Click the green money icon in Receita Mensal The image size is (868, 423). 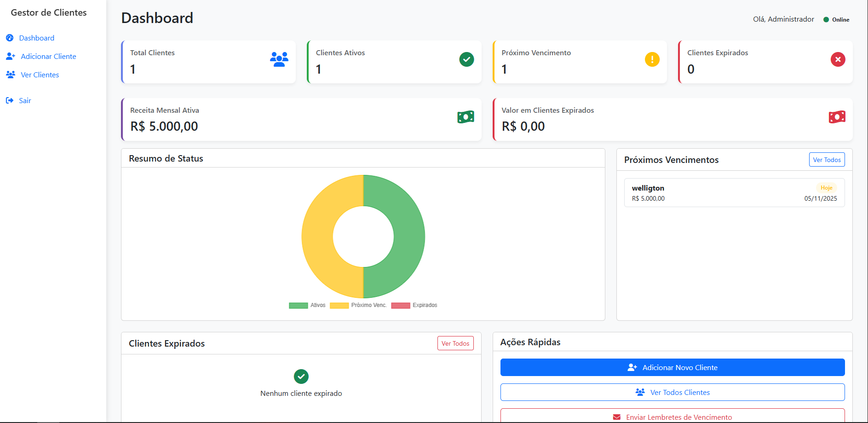tap(466, 117)
